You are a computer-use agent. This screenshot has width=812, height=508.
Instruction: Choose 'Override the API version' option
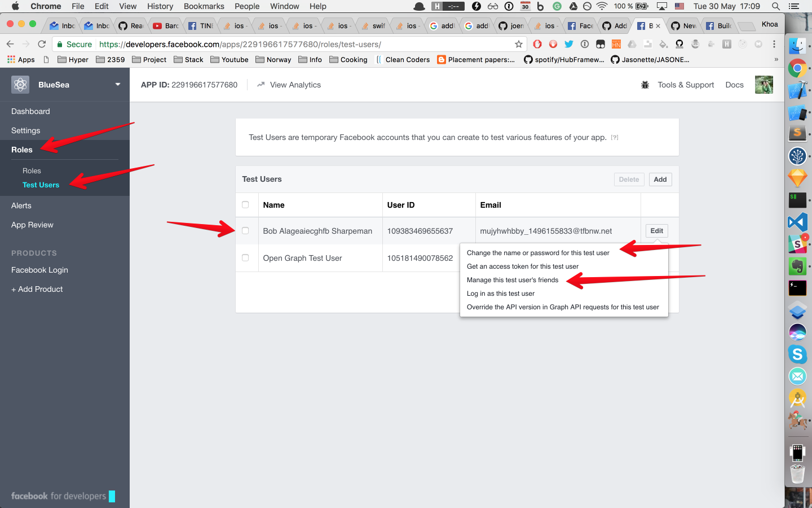click(x=563, y=307)
